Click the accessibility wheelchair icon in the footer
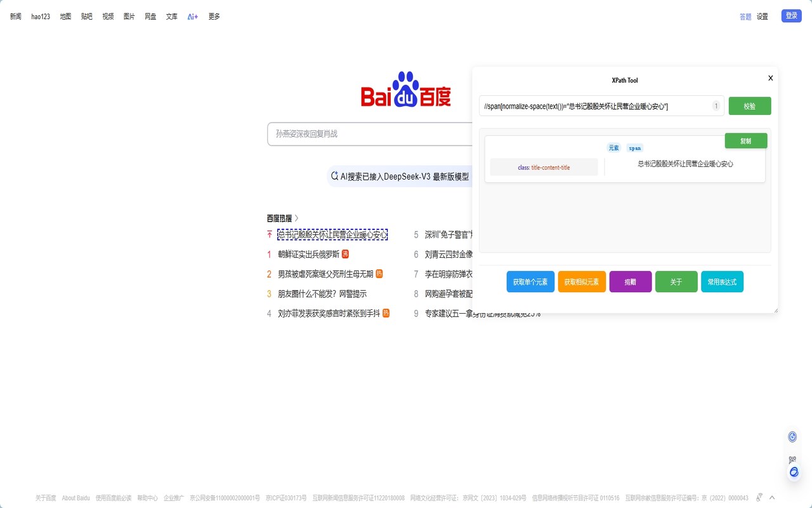 click(759, 498)
